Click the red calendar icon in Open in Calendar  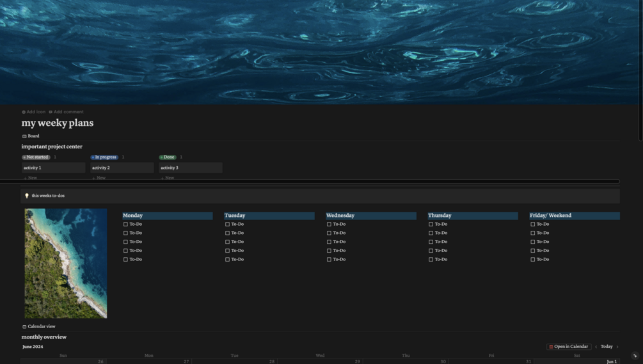click(x=551, y=347)
